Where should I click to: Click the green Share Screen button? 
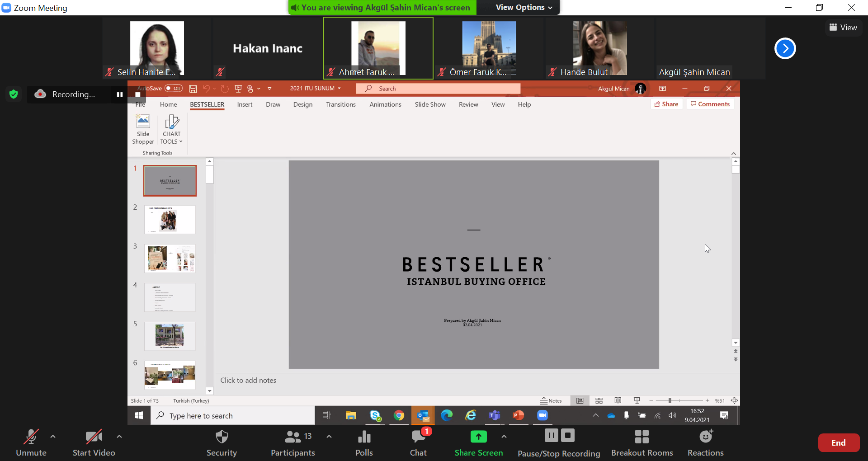coord(479,443)
